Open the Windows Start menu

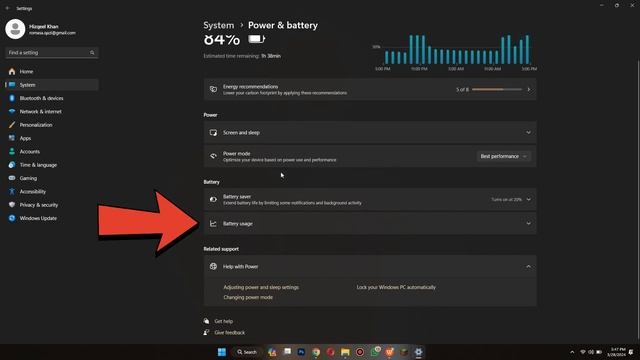tap(222, 352)
